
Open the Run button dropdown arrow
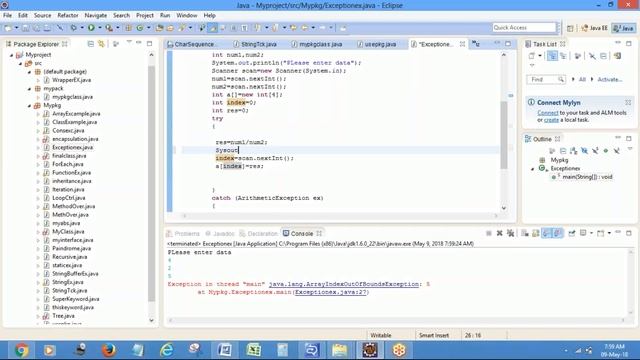pyautogui.click(x=99, y=28)
